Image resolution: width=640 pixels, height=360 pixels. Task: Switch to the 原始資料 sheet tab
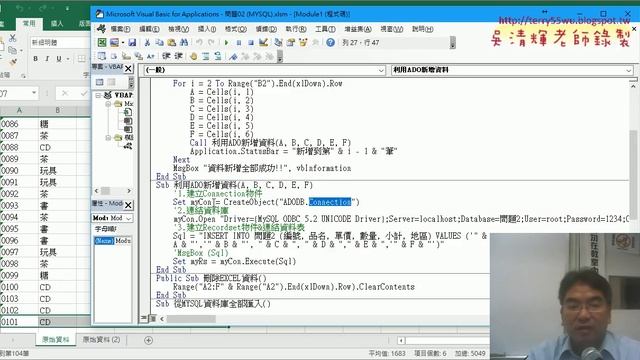click(x=56, y=340)
